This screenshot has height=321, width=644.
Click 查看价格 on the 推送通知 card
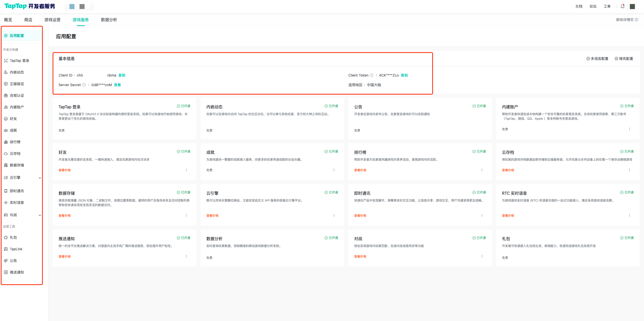pyautogui.click(x=65, y=257)
